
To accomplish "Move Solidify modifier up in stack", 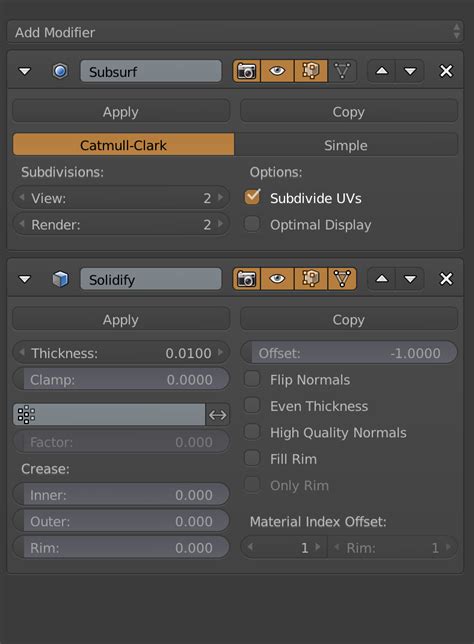I will tap(382, 279).
